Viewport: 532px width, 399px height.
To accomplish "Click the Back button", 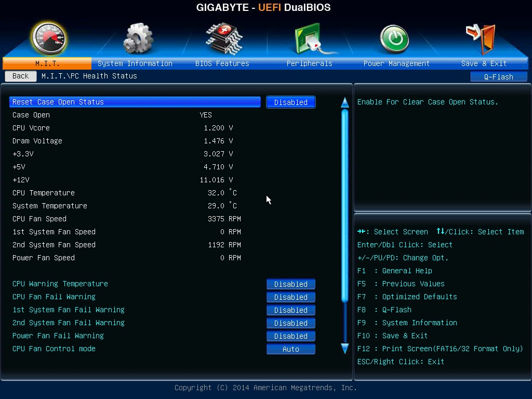I will click(21, 76).
